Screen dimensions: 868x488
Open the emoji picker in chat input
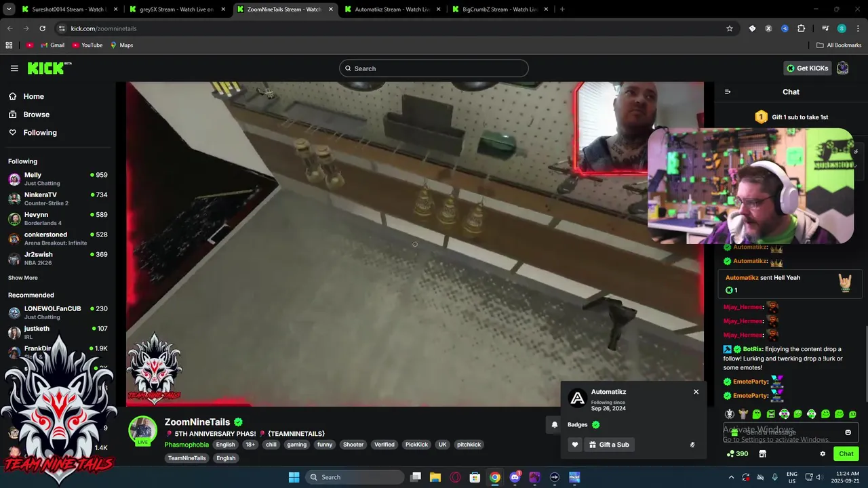click(x=848, y=432)
